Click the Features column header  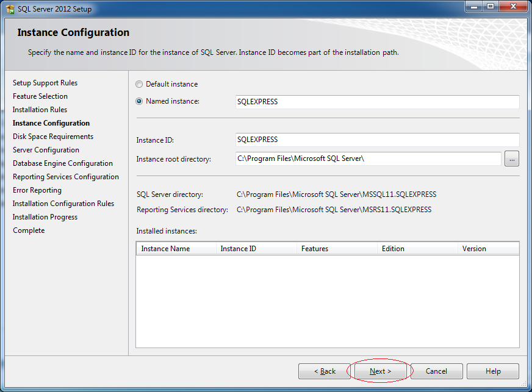pos(337,249)
